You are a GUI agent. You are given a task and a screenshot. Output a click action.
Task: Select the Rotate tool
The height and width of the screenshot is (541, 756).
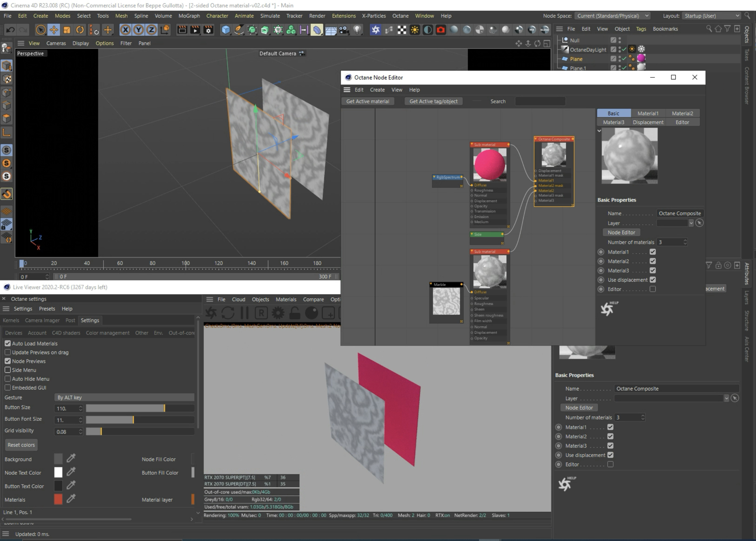pos(80,30)
